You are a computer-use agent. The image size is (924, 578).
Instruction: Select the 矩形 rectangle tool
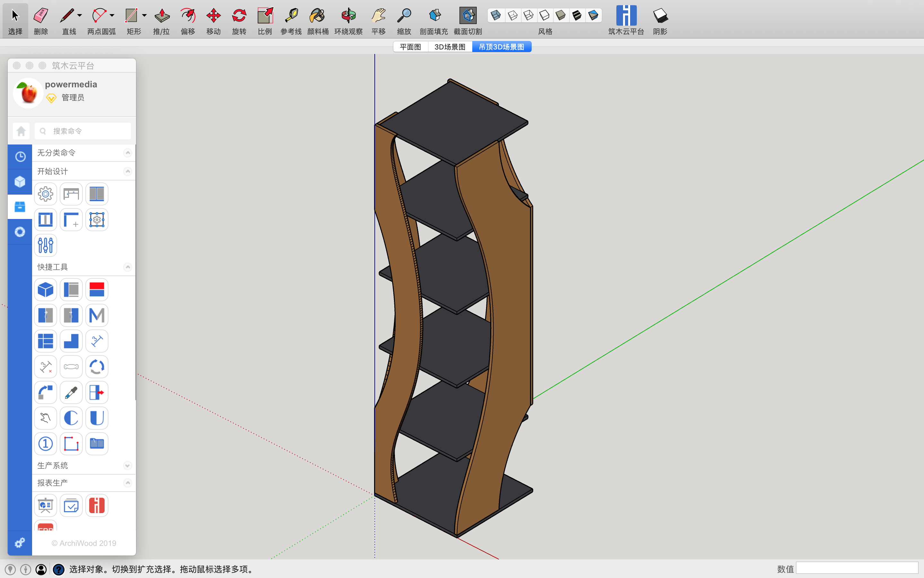coord(132,20)
